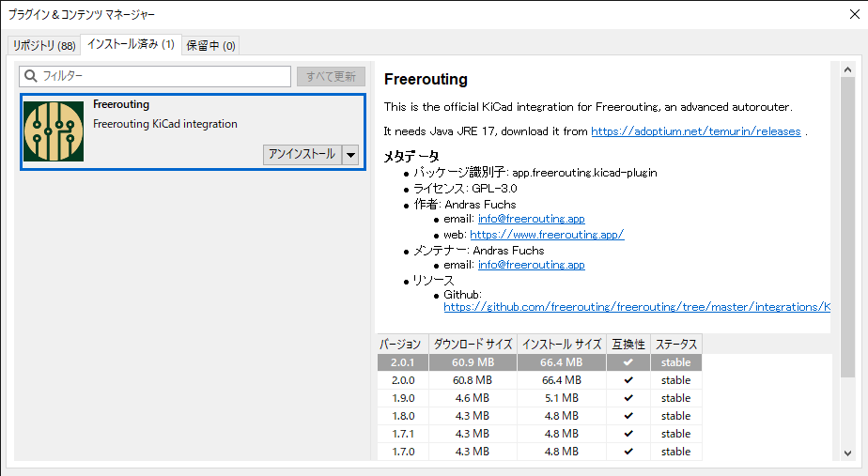This screenshot has height=476, width=868.
Task: Click the インストール サイズ column header
Action: pos(562,345)
